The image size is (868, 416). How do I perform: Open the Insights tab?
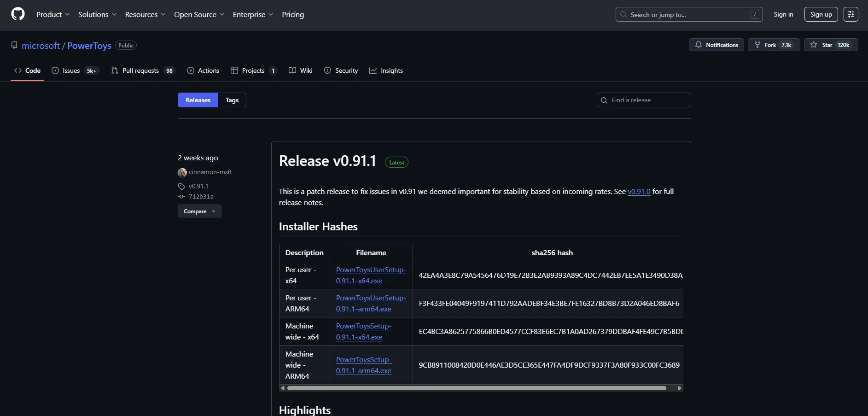point(386,70)
